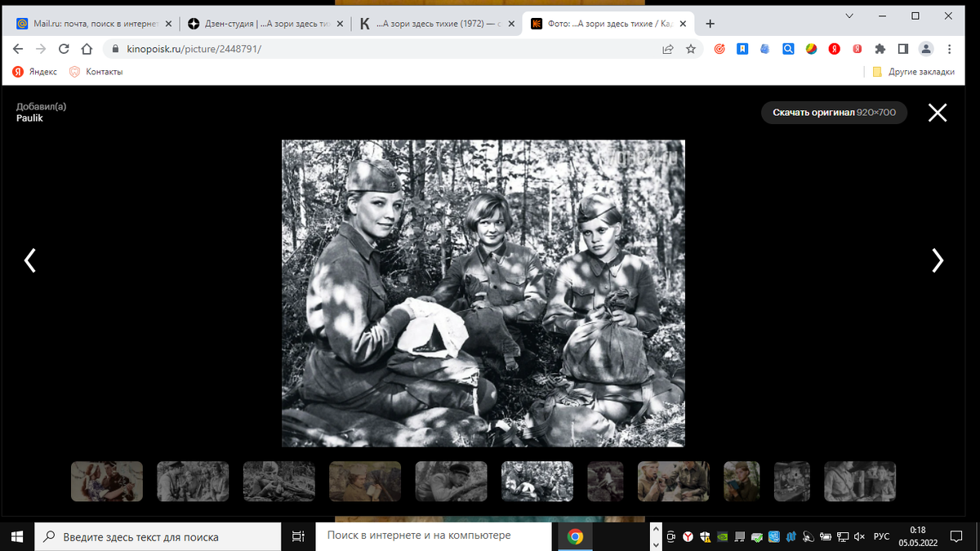The width and height of the screenshot is (980, 551).
Task: Select the eighth color thumbnail
Action: click(x=674, y=481)
